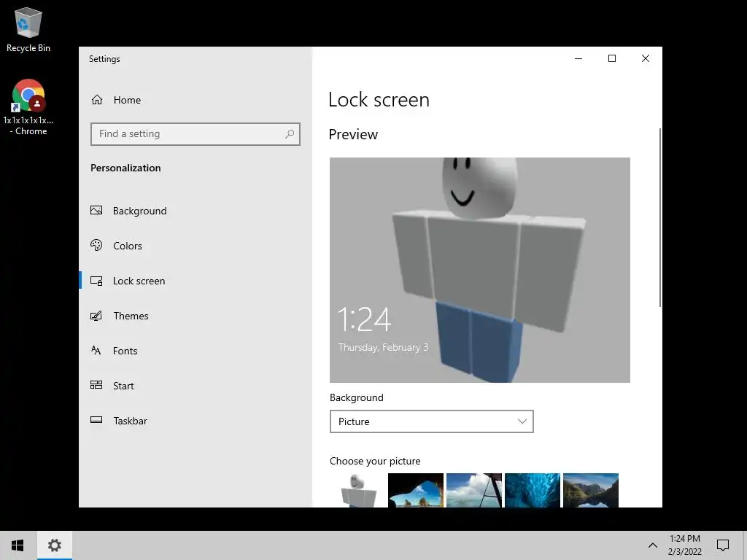This screenshot has width=747, height=560.
Task: Choose the airplane wing sky thumbnail
Action: (x=474, y=490)
